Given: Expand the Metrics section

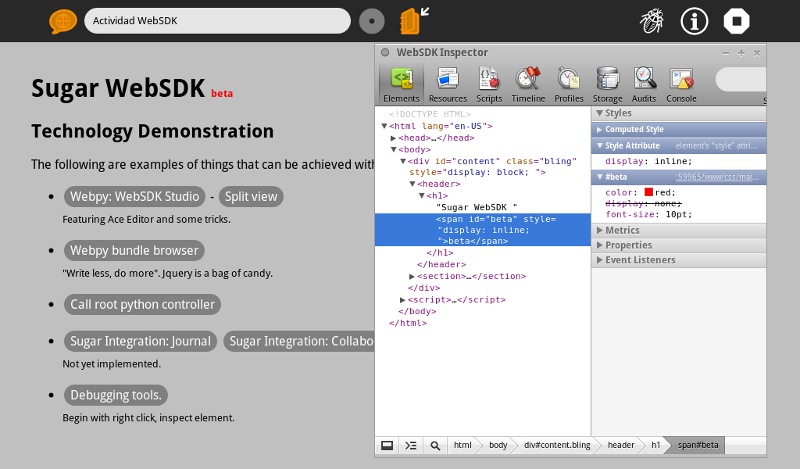Looking at the screenshot, I should click(622, 230).
